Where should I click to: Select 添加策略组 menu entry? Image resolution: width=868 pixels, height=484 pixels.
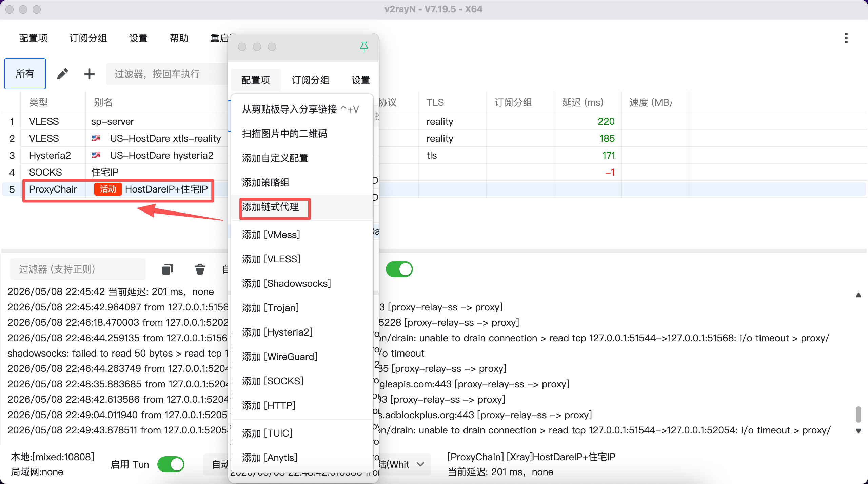pyautogui.click(x=302, y=182)
